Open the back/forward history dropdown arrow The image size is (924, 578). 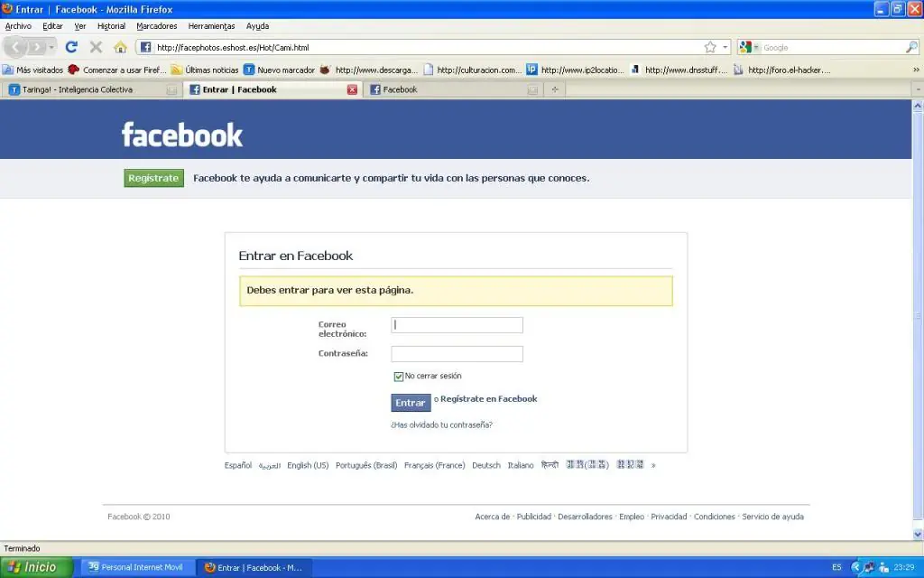(51, 47)
